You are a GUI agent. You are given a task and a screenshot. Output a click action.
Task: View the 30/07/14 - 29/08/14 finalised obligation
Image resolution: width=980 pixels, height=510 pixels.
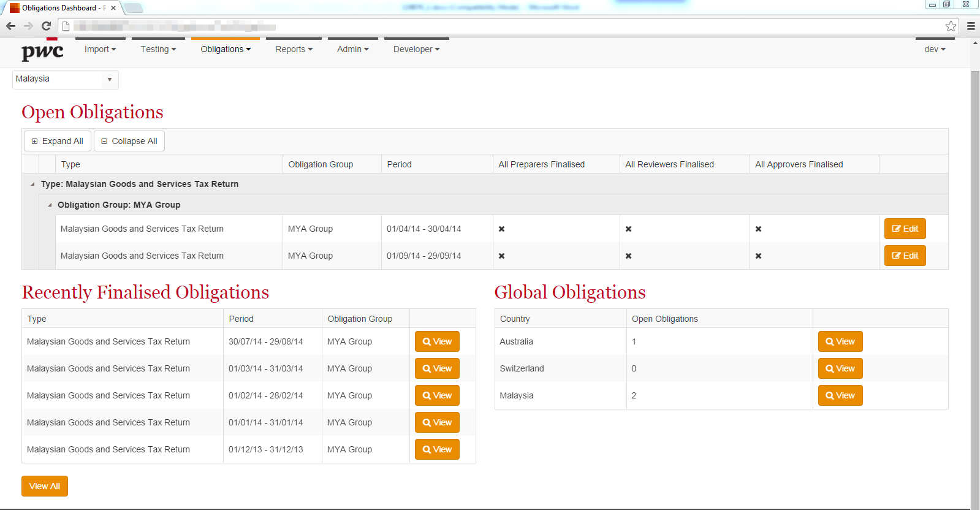coord(437,341)
